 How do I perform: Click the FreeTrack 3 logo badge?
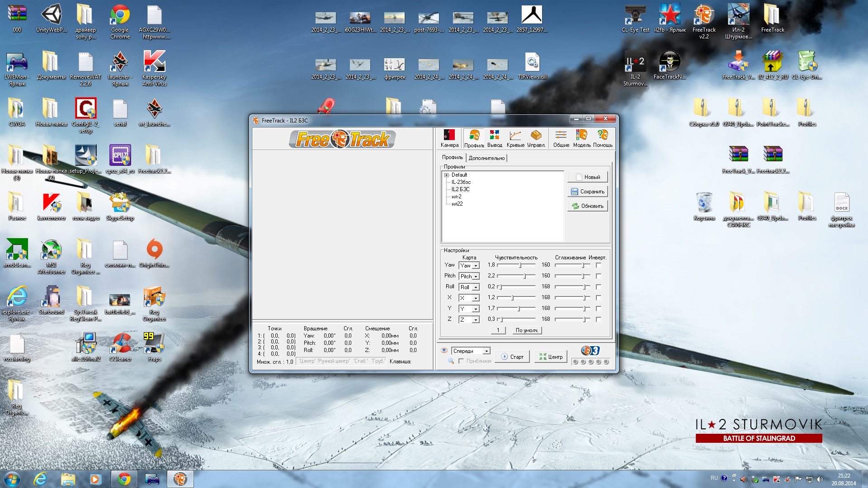pyautogui.click(x=590, y=351)
